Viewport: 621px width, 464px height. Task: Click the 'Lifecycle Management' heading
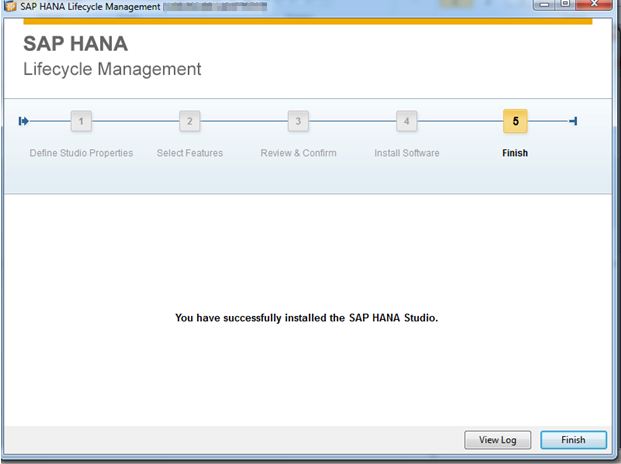[x=112, y=69]
